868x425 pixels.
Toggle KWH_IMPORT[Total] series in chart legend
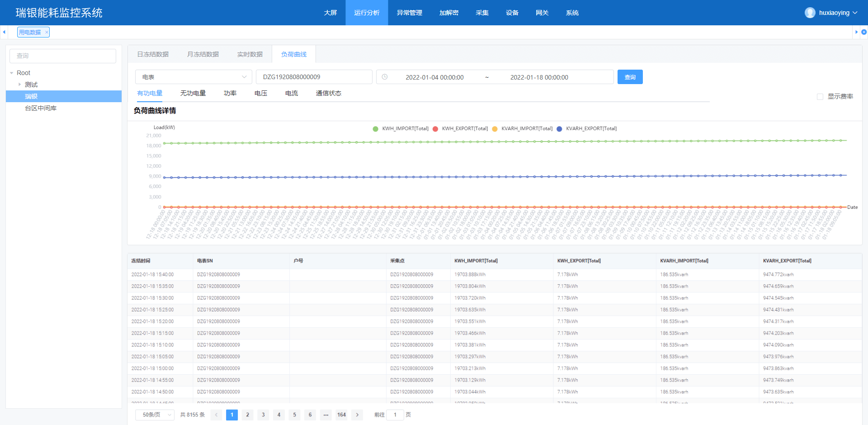(375, 129)
